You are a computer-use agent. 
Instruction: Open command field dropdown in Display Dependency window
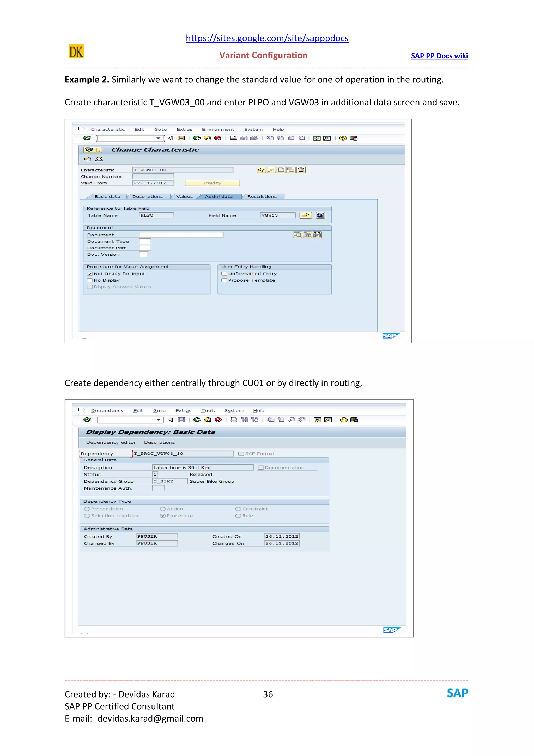(159, 419)
